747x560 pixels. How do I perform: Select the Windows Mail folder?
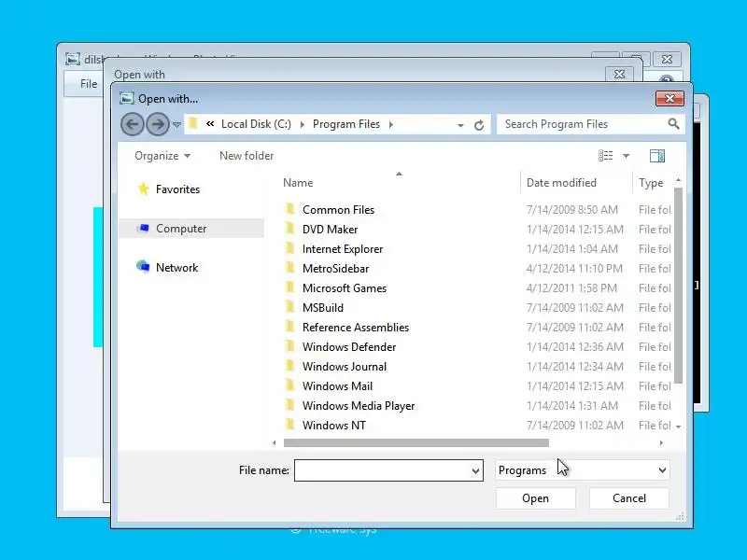337,386
